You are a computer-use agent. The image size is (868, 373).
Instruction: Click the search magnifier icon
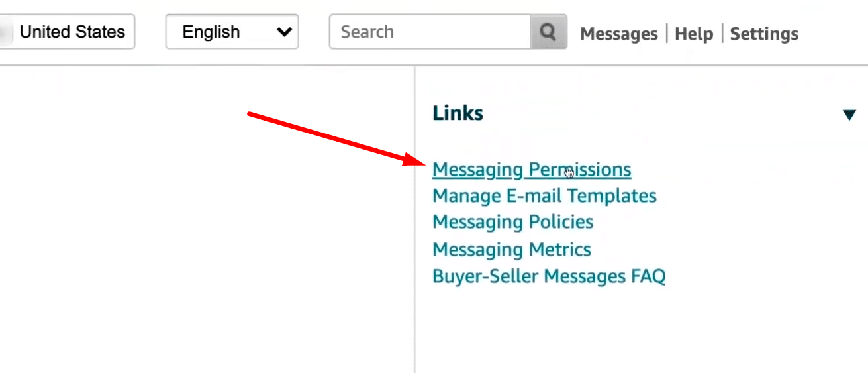[548, 32]
